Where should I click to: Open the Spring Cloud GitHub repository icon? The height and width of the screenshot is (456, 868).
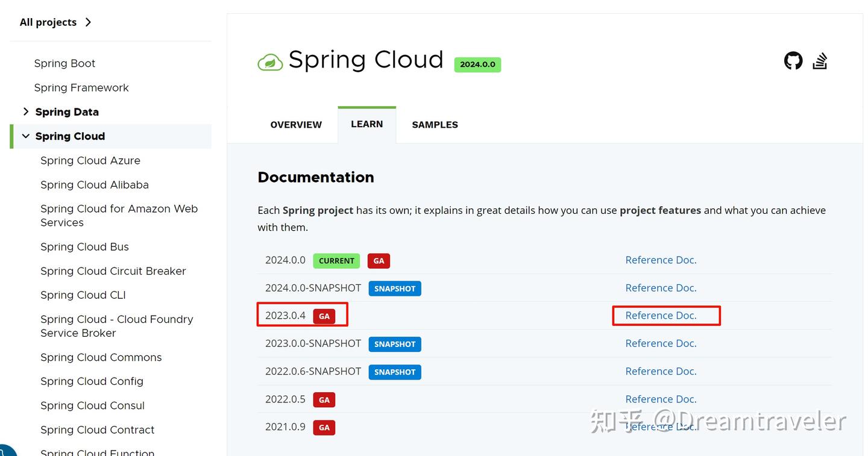pos(793,61)
